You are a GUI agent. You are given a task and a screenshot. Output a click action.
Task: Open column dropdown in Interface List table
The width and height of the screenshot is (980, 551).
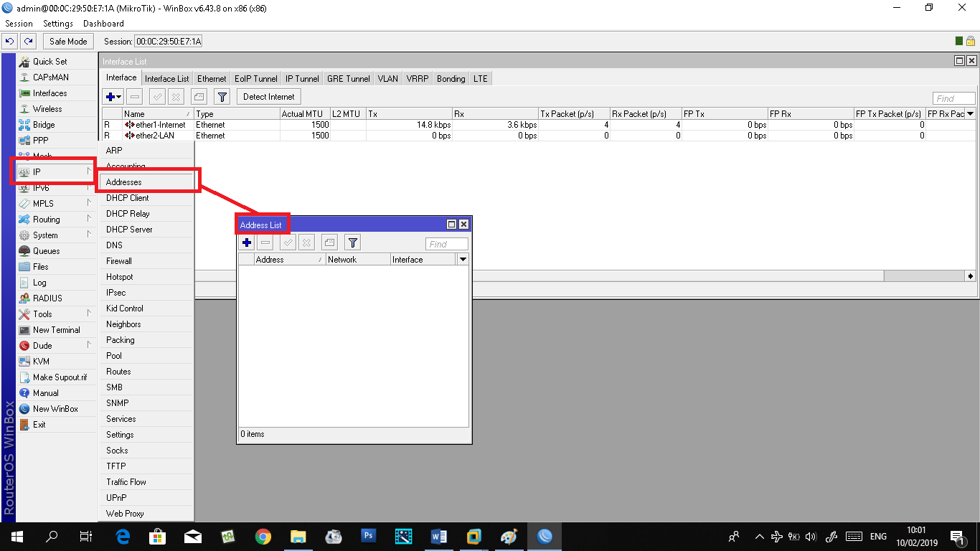970,114
